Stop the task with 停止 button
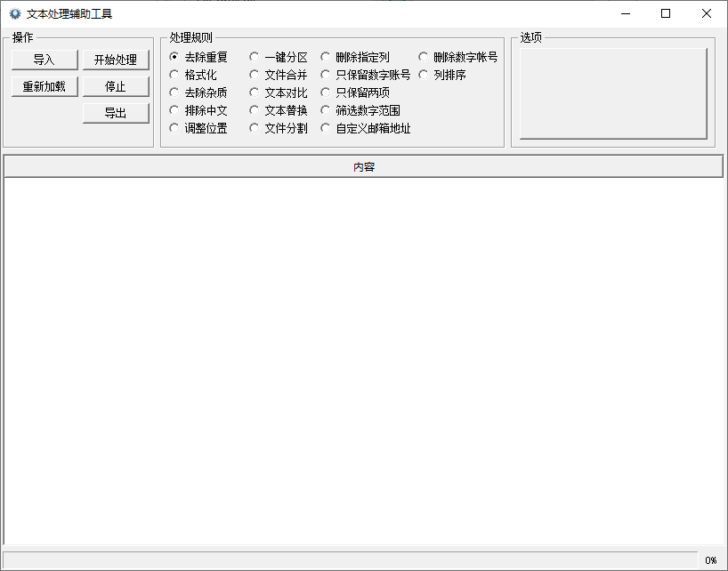728x571 pixels. pyautogui.click(x=116, y=86)
